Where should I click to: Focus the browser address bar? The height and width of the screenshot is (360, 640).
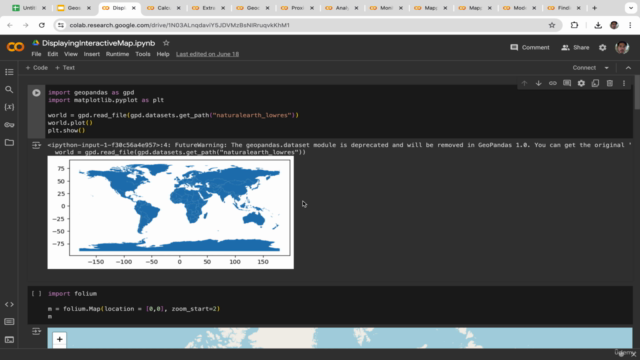[x=306, y=25]
